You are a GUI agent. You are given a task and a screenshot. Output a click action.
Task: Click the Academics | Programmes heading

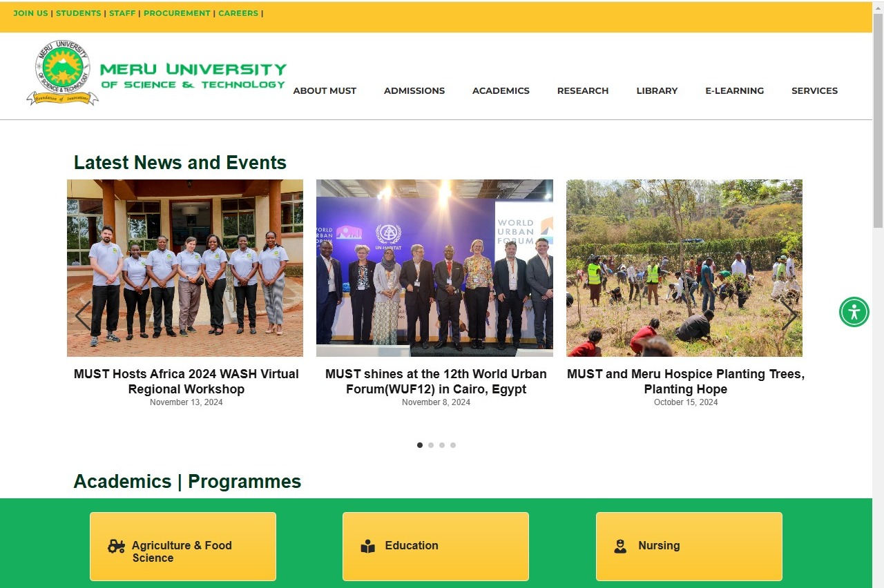click(188, 482)
